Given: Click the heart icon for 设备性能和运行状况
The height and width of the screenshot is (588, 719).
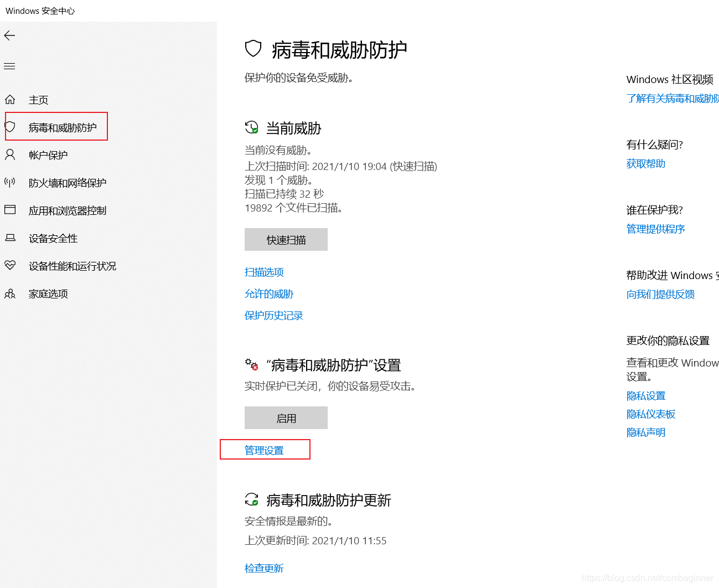Looking at the screenshot, I should coord(10,265).
